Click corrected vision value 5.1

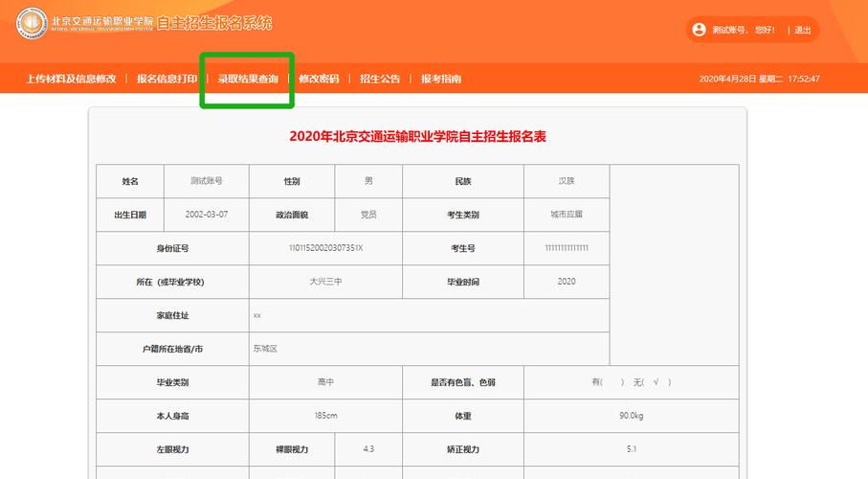coord(631,449)
